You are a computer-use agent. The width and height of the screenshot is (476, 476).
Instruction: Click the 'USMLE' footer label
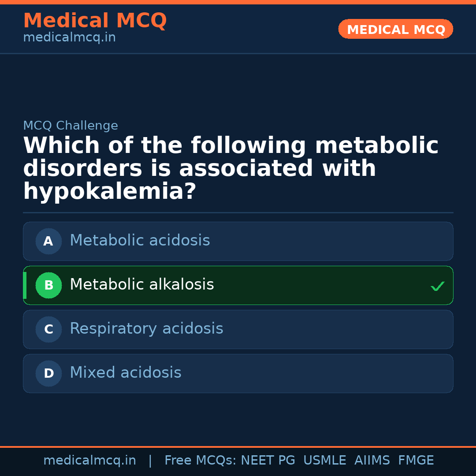coord(325,460)
